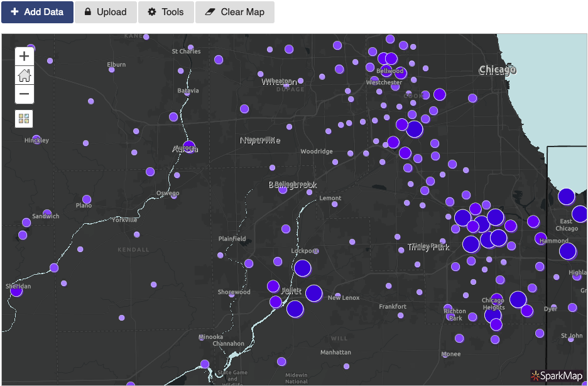This screenshot has width=588, height=386.
Task: Click the Add Data button
Action: tap(37, 12)
